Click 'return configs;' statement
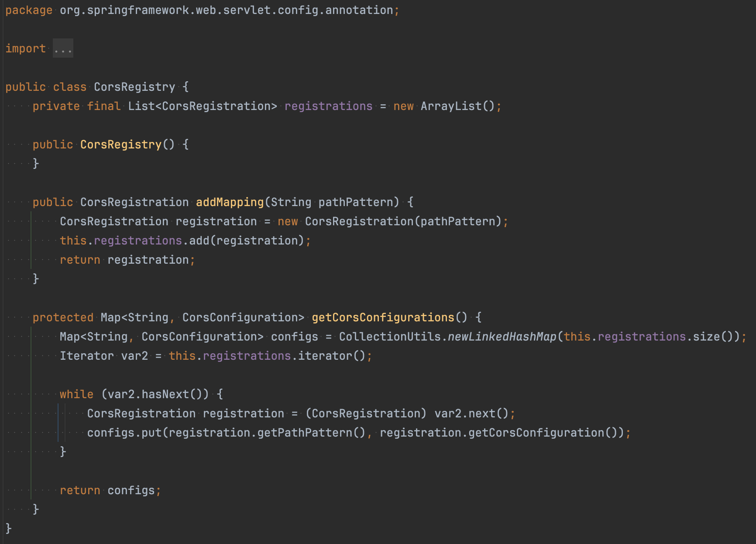Image resolution: width=756 pixels, height=544 pixels. [110, 490]
